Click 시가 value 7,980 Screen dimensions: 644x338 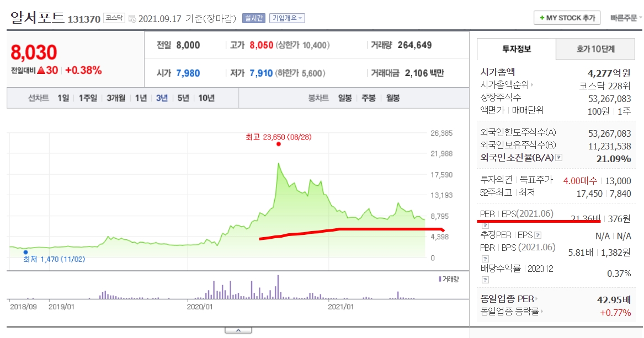(x=188, y=73)
